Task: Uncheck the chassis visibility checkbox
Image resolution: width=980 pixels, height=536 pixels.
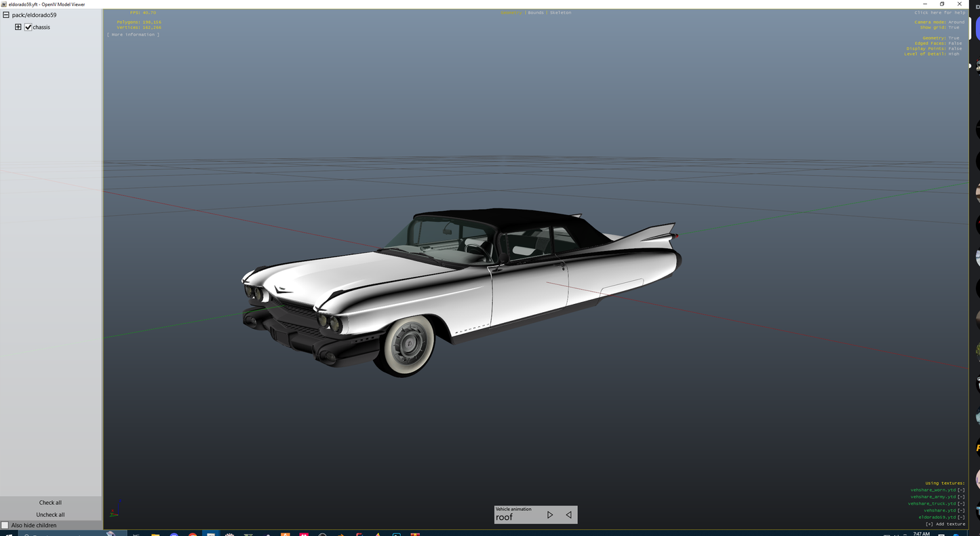Action: (28, 27)
